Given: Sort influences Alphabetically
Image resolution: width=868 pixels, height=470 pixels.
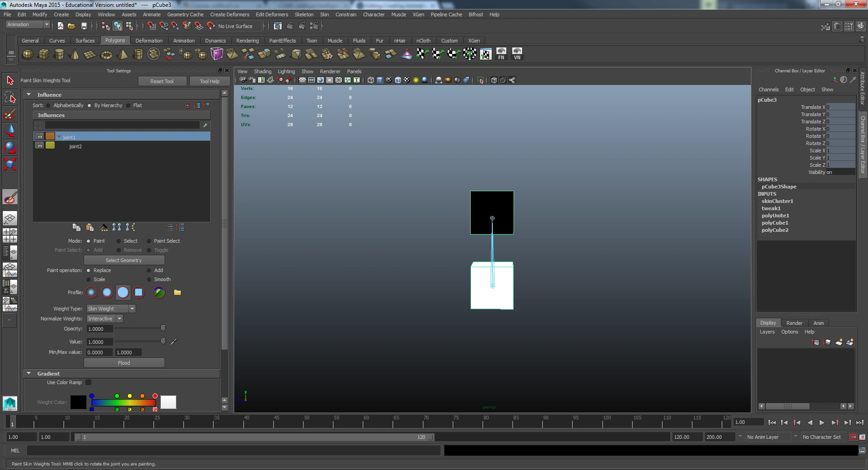Looking at the screenshot, I should [48, 105].
